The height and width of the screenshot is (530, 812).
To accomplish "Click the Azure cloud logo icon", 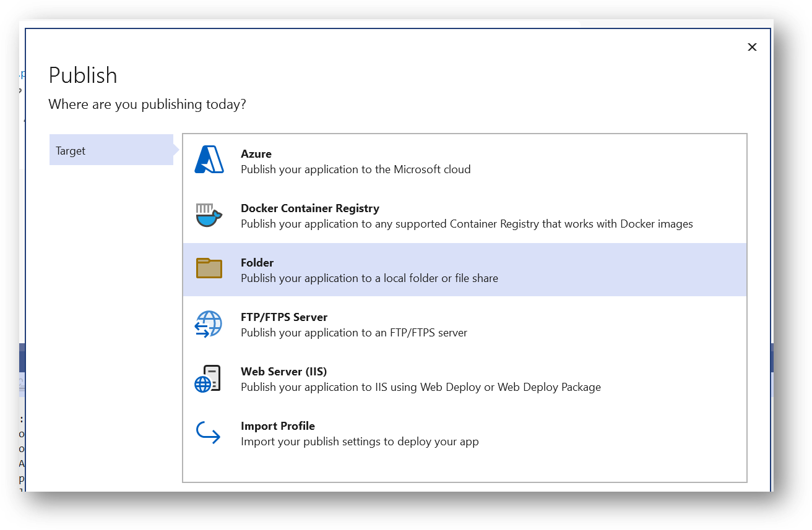I will click(x=209, y=160).
